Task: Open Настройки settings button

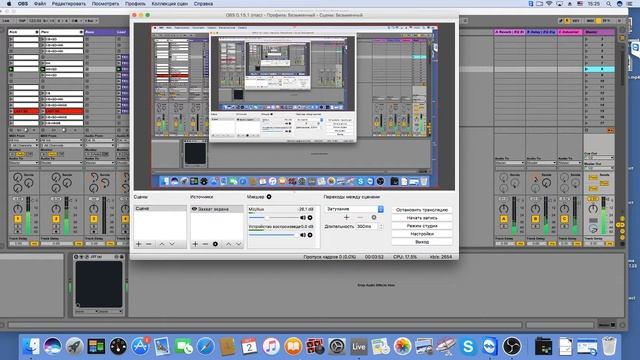Action: pyautogui.click(x=422, y=234)
